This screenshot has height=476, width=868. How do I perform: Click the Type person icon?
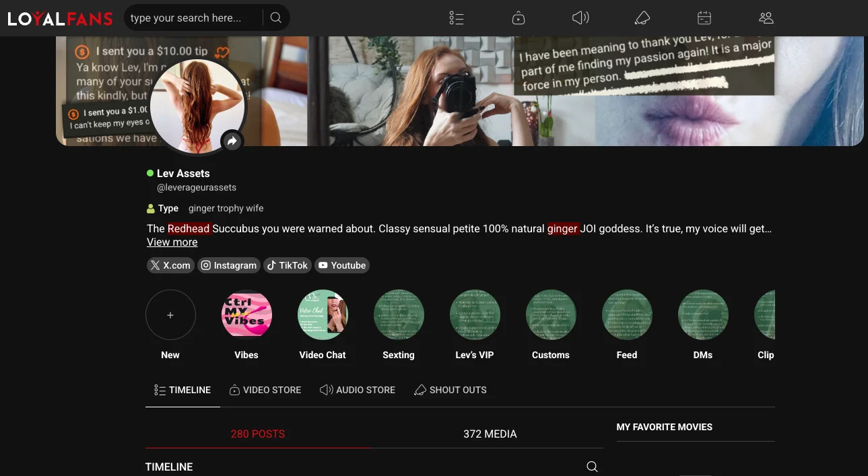point(151,208)
